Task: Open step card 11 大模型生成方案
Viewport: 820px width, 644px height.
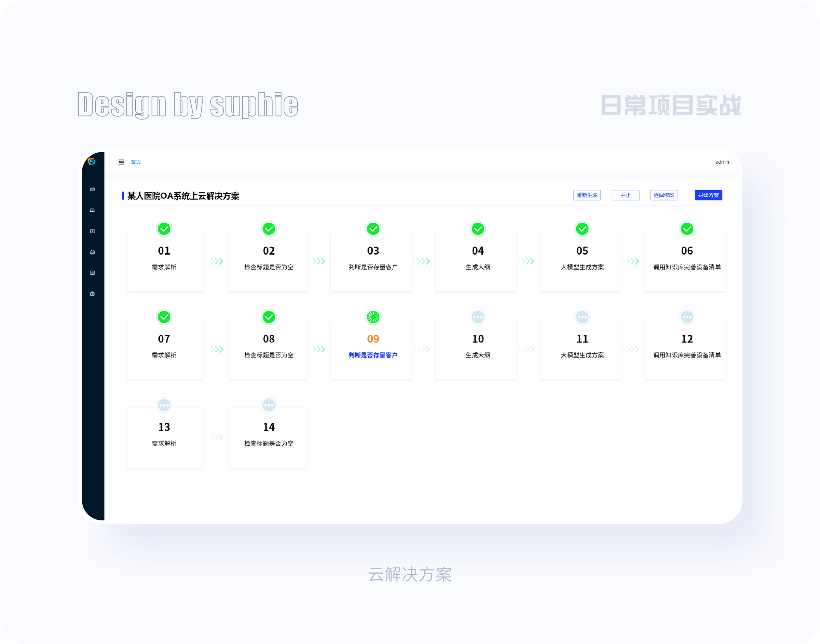Action: tap(580, 349)
